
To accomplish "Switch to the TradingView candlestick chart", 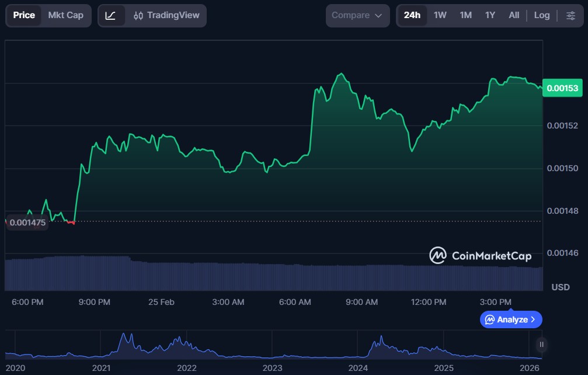I will point(166,15).
